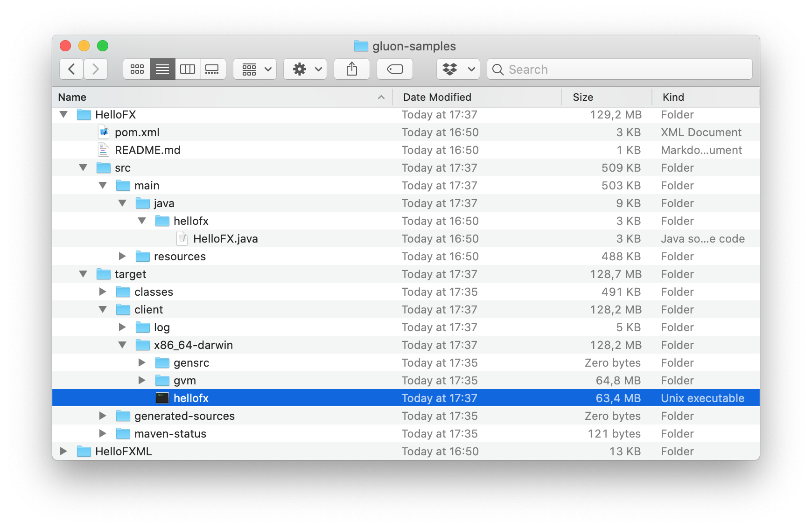Collapse the hellofx source folder
The width and height of the screenshot is (812, 529).
point(142,221)
